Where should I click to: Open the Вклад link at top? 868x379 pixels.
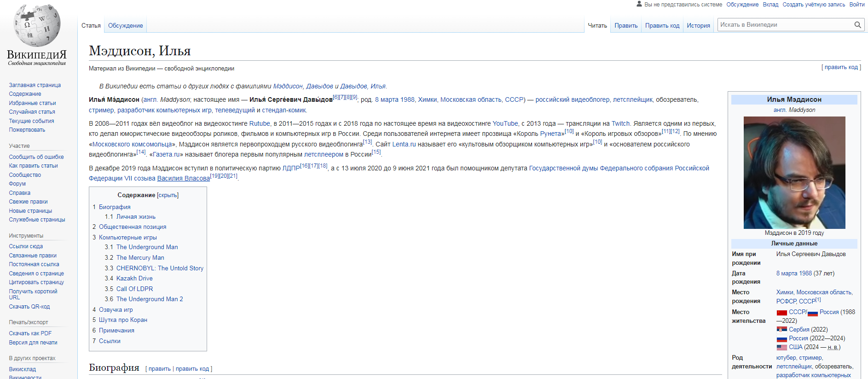click(x=770, y=5)
